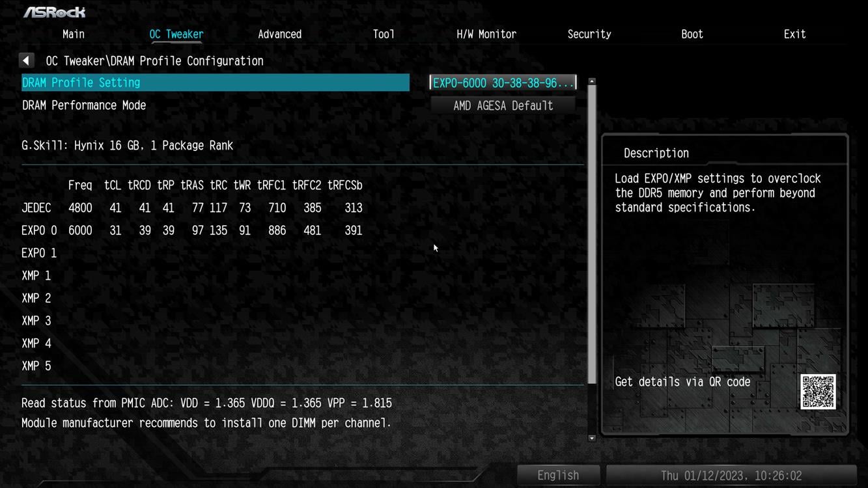The height and width of the screenshot is (488, 868).
Task: Switch to the OC Tweaker tab
Action: (x=176, y=34)
